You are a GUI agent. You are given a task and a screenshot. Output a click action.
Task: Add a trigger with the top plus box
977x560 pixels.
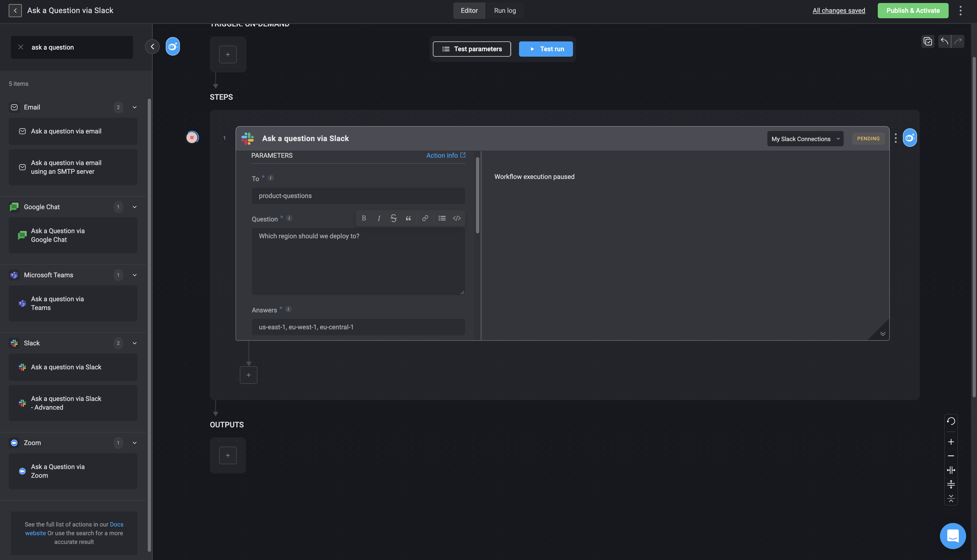(x=228, y=54)
